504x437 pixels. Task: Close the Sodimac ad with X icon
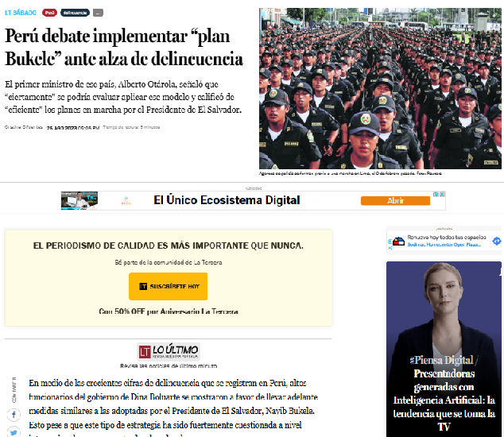click(x=390, y=248)
